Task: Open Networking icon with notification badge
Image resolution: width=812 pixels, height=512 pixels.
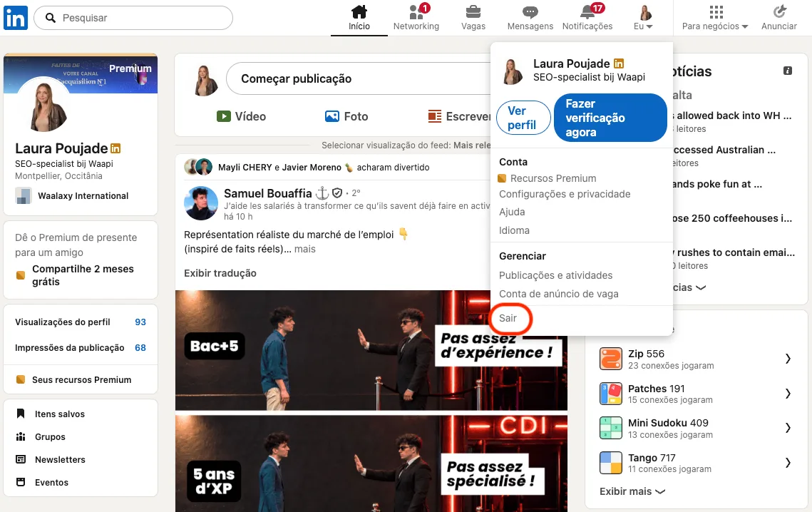Action: (416, 11)
